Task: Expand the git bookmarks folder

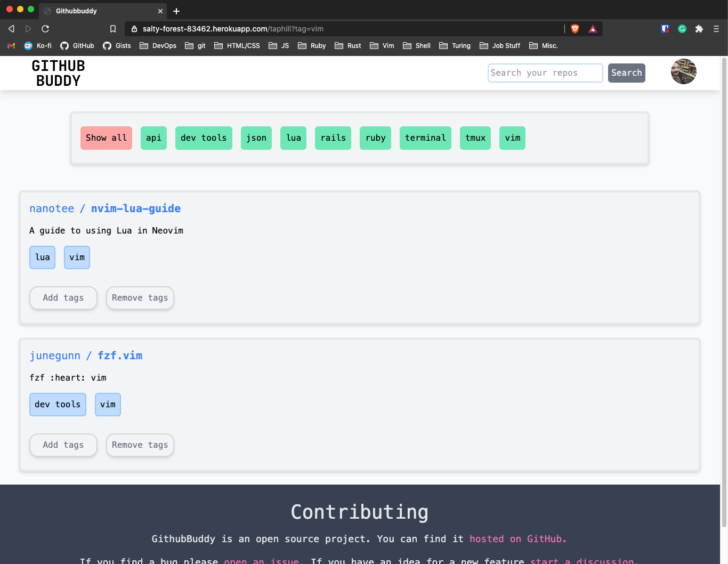Action: [x=195, y=46]
